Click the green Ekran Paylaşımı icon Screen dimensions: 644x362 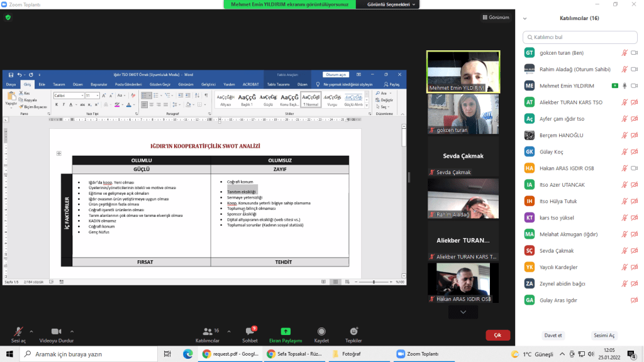pyautogui.click(x=286, y=331)
